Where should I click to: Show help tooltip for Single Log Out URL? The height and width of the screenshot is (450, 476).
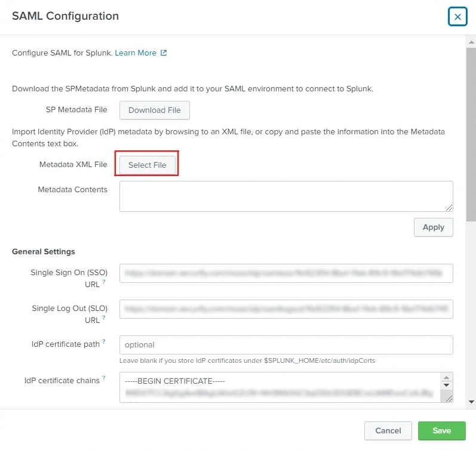(104, 318)
